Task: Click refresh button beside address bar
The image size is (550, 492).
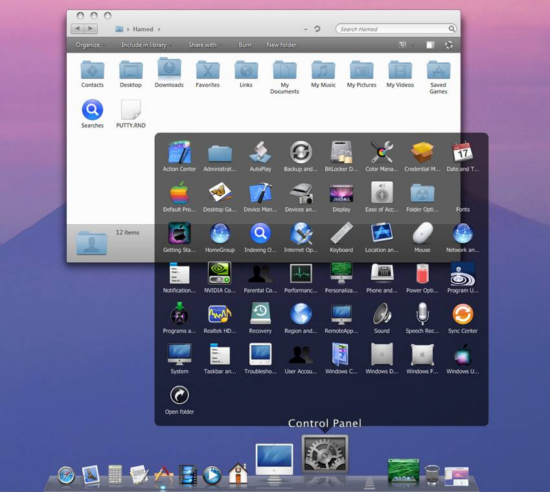Action: 317,29
